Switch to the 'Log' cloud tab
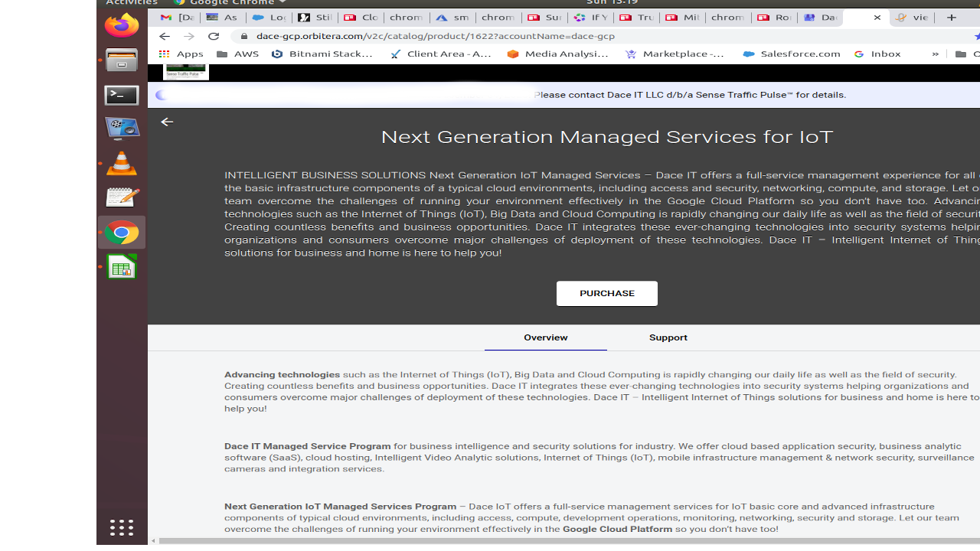Viewport: 980px width, 551px height. pos(268,18)
